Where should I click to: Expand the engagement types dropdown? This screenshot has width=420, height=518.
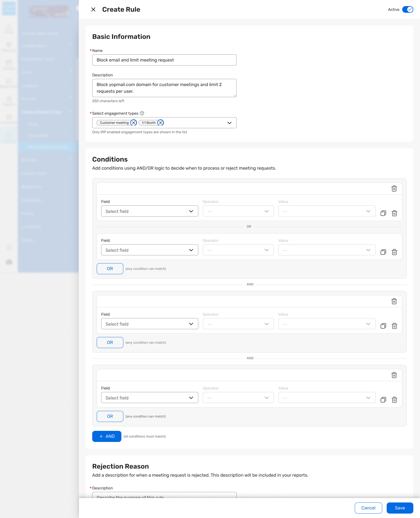point(229,123)
